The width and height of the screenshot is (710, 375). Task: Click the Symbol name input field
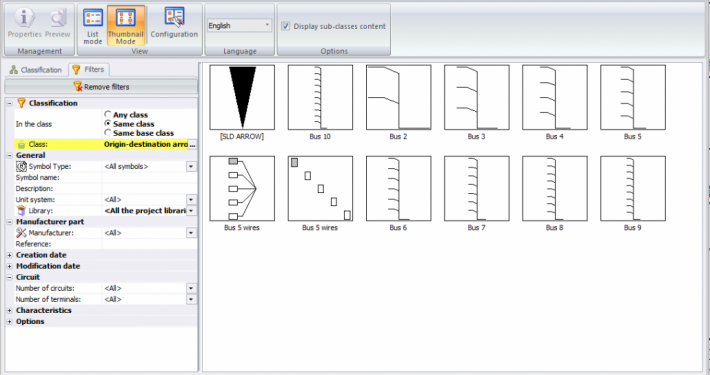pyautogui.click(x=149, y=178)
